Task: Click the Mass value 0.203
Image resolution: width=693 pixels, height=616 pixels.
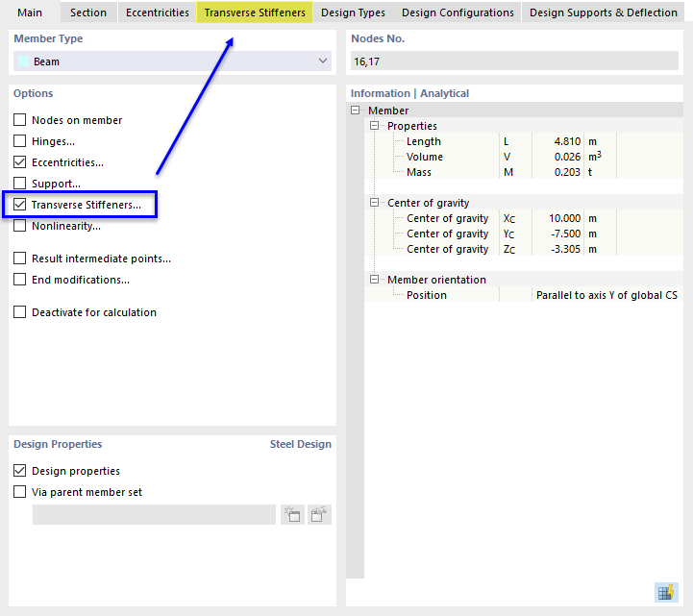Action: tap(567, 172)
